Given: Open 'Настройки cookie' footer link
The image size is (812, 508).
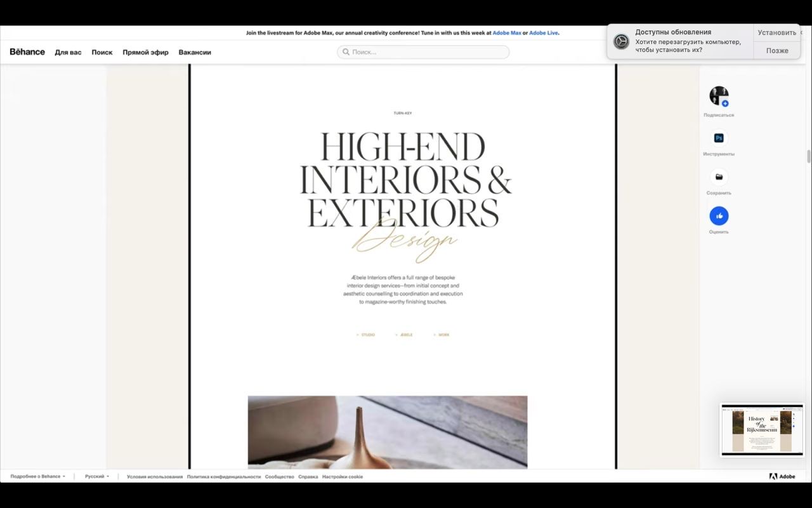Looking at the screenshot, I should 343,476.
